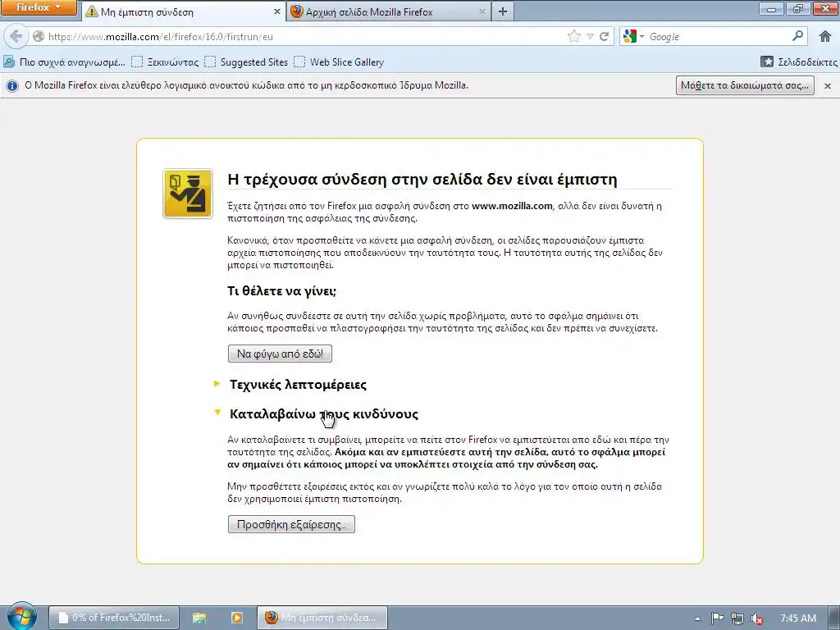Click the 7:45 AM clock
This screenshot has height=630, width=840.
coord(798,619)
